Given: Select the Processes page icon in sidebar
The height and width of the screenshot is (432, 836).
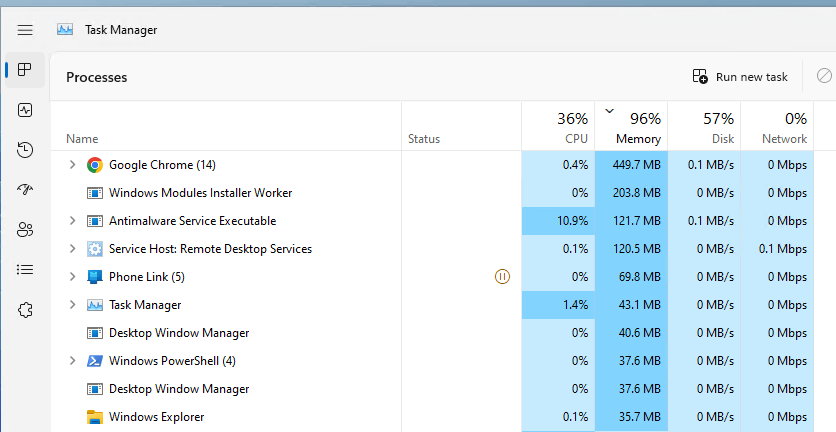Looking at the screenshot, I should [25, 70].
